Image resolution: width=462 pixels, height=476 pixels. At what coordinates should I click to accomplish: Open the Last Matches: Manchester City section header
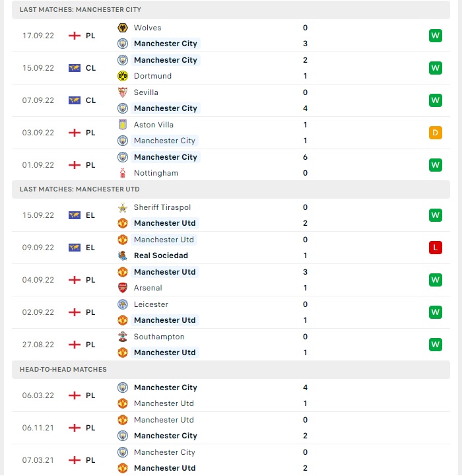[x=231, y=10]
